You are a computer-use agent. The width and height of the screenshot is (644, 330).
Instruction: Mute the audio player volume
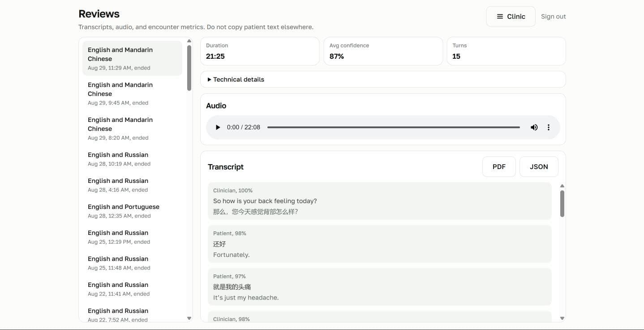[x=534, y=127]
